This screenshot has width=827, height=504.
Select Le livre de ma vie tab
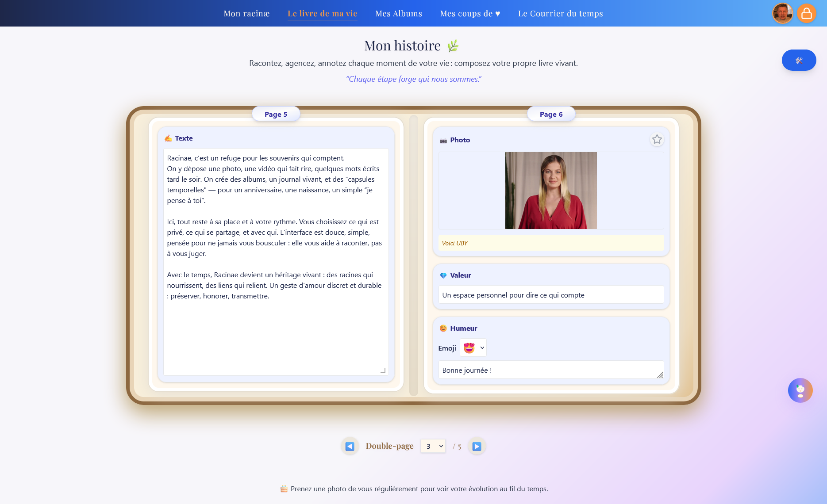pos(322,14)
